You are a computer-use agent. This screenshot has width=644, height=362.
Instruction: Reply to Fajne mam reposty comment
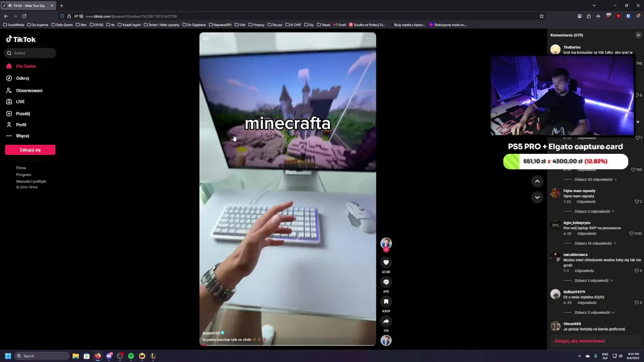coord(587,202)
